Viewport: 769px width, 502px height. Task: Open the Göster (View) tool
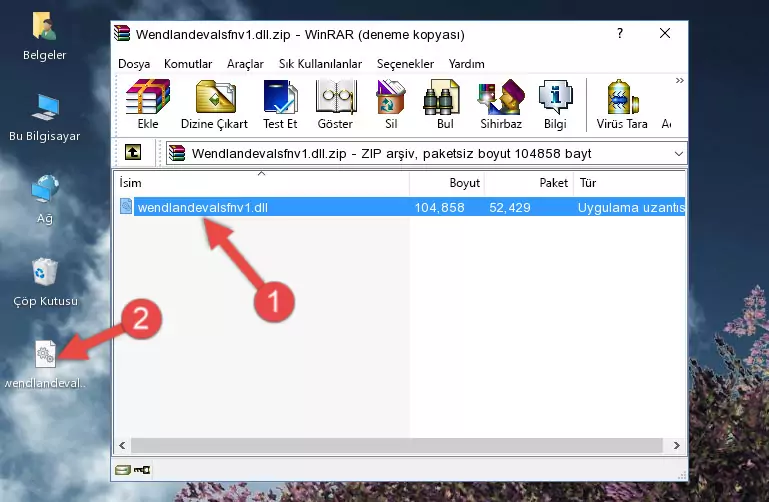(335, 97)
